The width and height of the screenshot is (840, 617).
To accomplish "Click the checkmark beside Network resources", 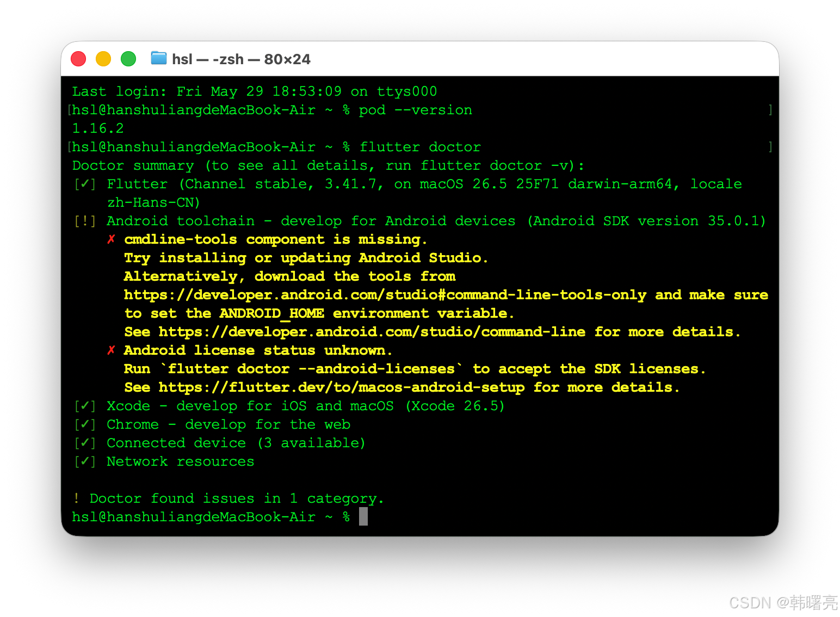I will [85, 461].
